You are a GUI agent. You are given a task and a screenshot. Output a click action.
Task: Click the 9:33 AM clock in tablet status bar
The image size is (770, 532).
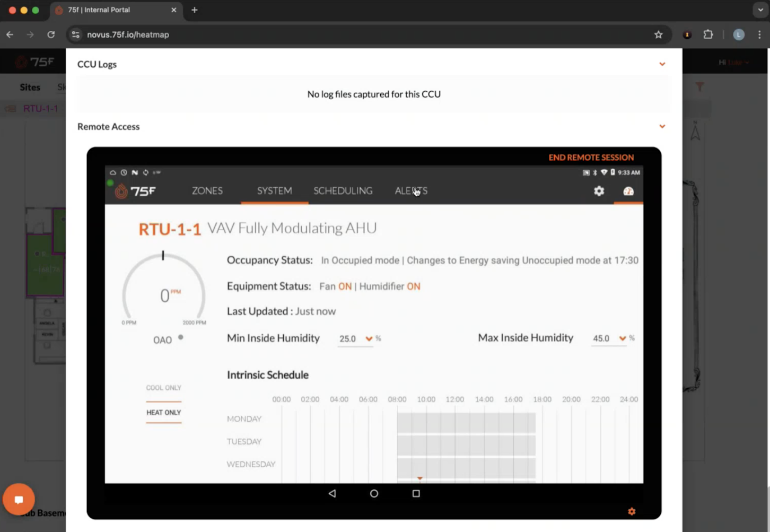tap(629, 172)
